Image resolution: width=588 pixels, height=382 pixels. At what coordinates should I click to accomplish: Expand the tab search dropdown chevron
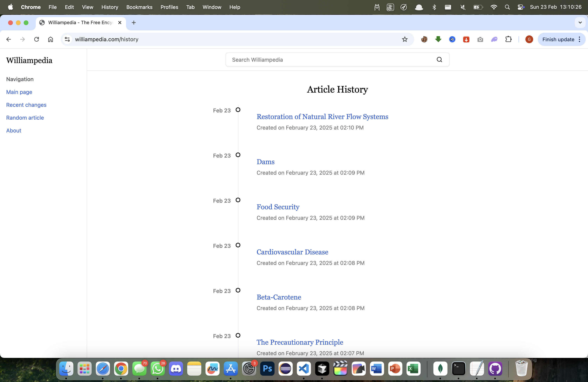[x=580, y=23]
